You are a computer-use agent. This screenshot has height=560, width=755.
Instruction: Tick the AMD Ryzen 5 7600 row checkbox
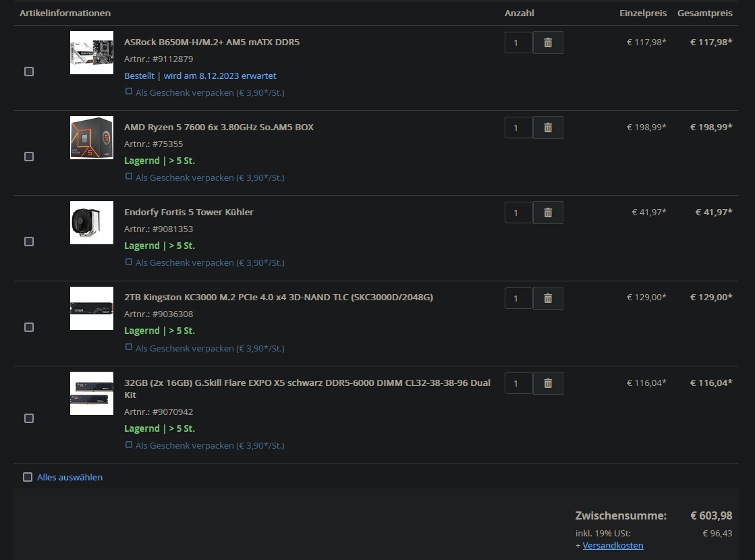[x=29, y=157]
